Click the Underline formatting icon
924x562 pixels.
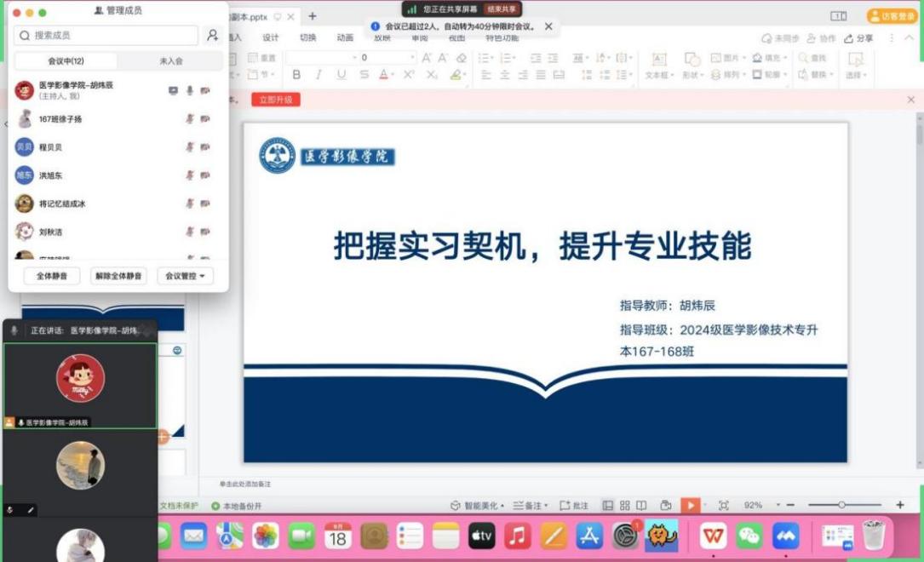click(x=341, y=75)
